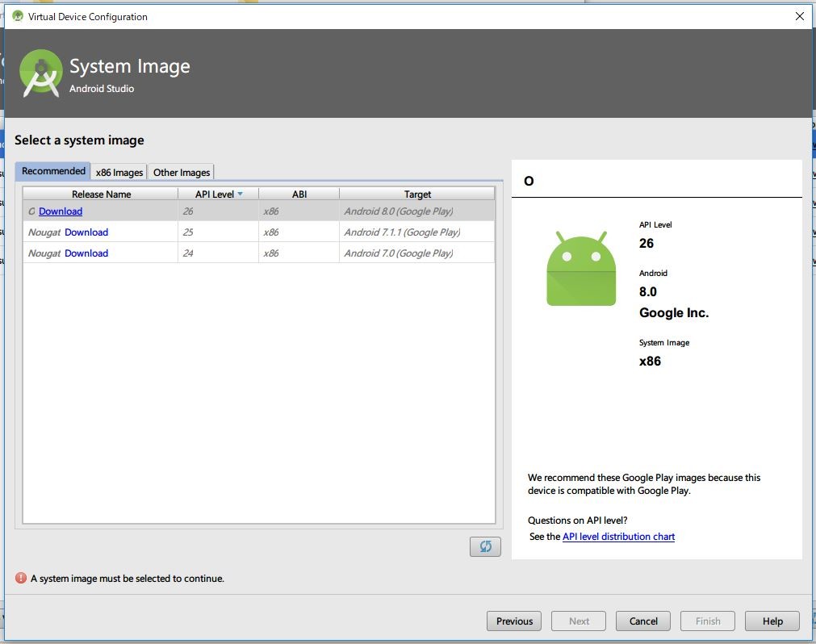Click the Nougat name in API 25 row
Image resolution: width=816 pixels, height=644 pixels.
click(44, 232)
